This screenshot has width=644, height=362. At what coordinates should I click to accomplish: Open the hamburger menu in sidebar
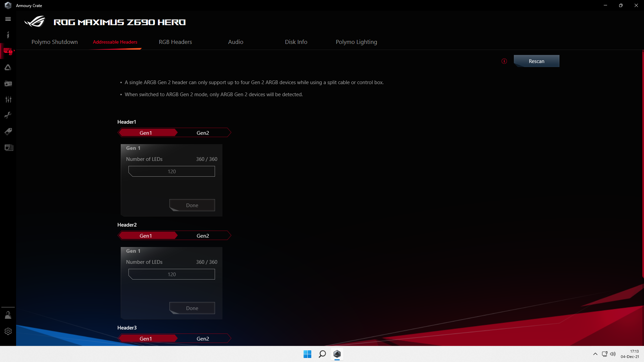click(x=8, y=19)
